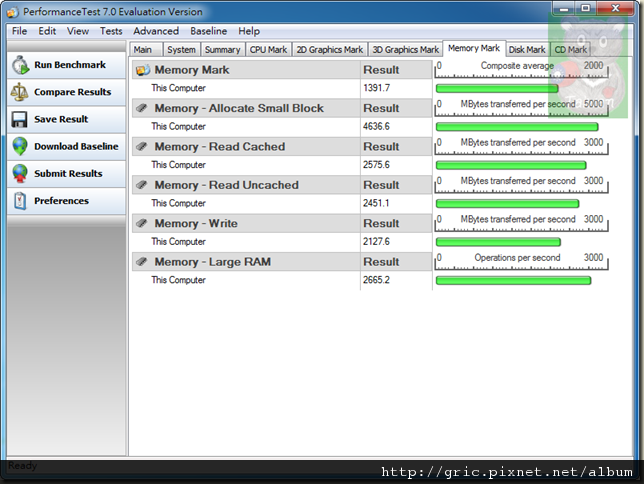Select the Memory Mark tab
The width and height of the screenshot is (644, 484).
click(x=474, y=48)
